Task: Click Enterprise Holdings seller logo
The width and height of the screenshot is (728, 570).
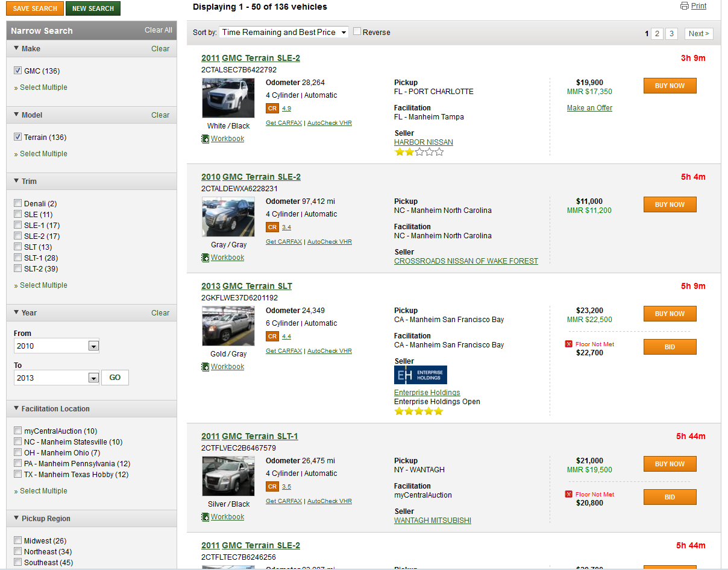Action: pyautogui.click(x=420, y=375)
